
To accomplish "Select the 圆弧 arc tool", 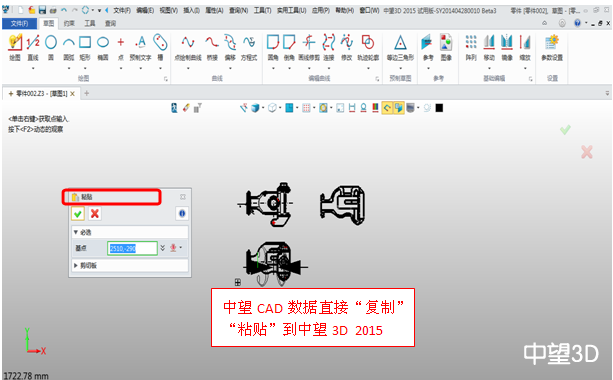I will 69,47.
